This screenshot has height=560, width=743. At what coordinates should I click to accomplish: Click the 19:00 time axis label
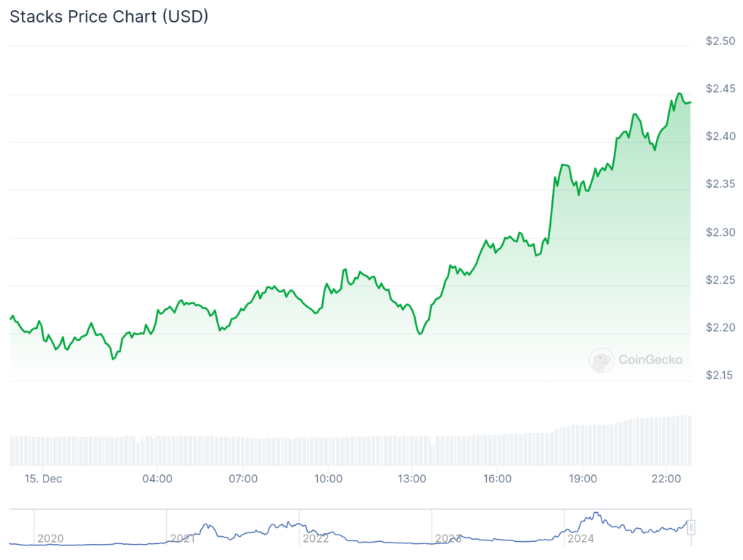click(583, 479)
